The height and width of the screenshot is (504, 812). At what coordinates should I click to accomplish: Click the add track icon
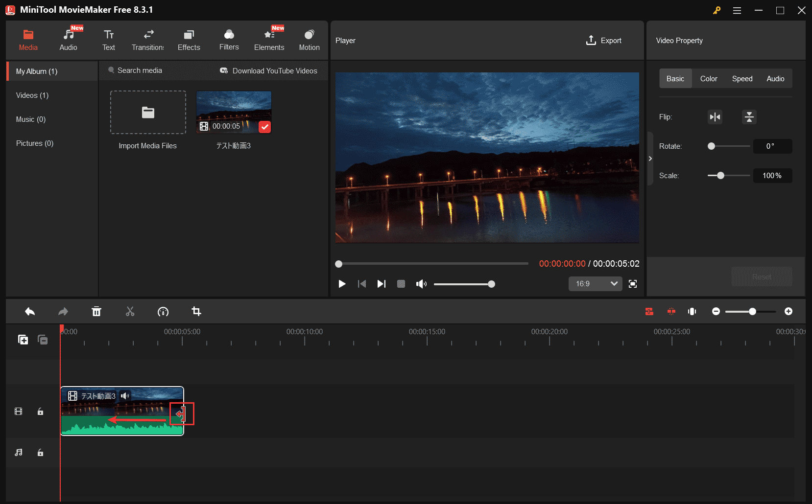[23, 340]
